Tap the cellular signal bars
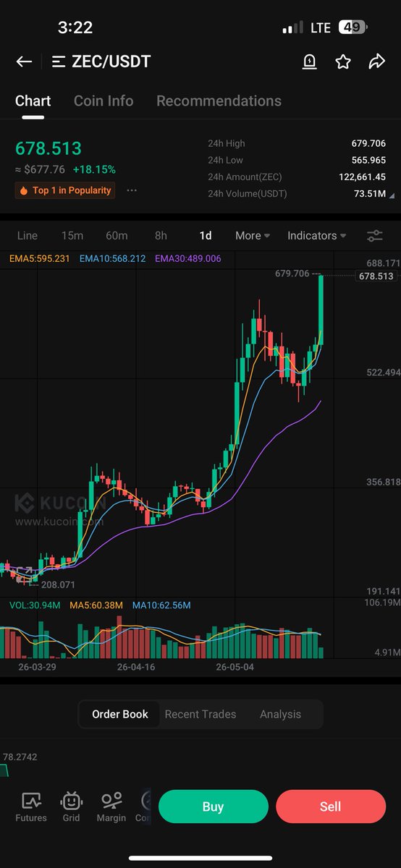The width and height of the screenshot is (401, 868). 292,27
